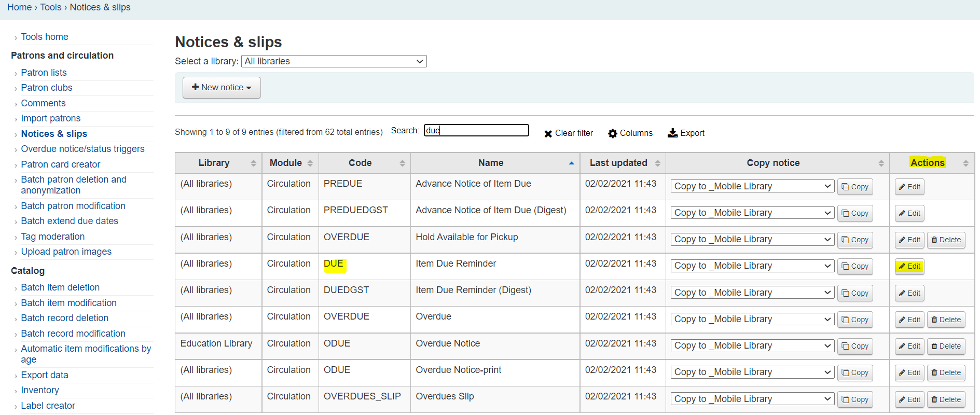The image size is (980, 415).
Task: Open Upload patron images
Action: [66, 252]
